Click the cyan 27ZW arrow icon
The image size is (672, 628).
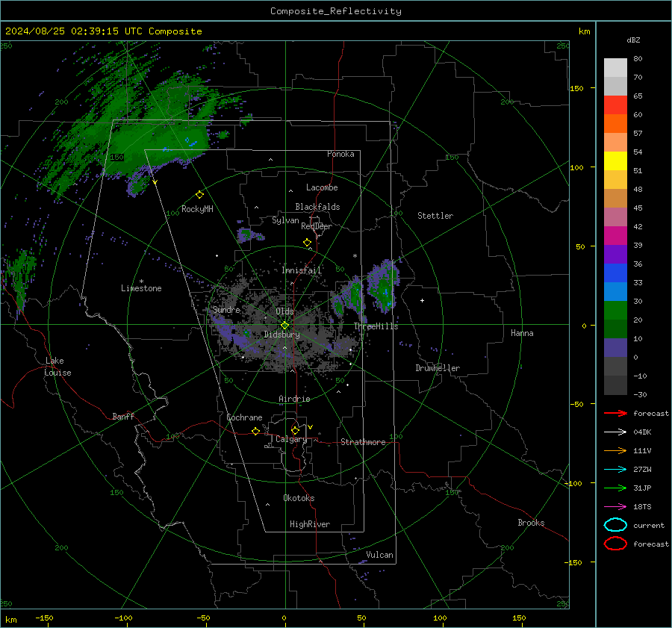point(615,470)
